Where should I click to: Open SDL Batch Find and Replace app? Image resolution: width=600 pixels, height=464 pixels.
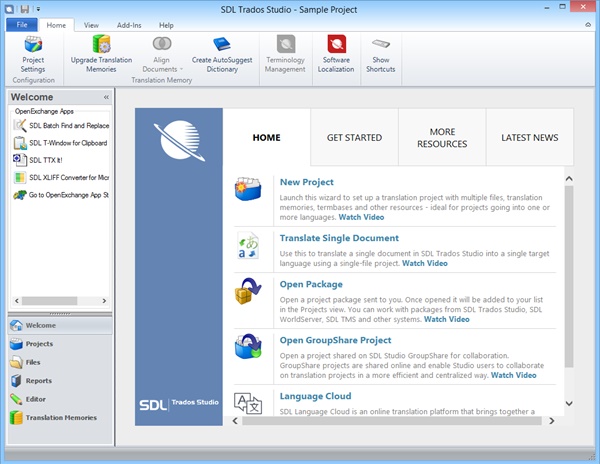[x=60, y=126]
